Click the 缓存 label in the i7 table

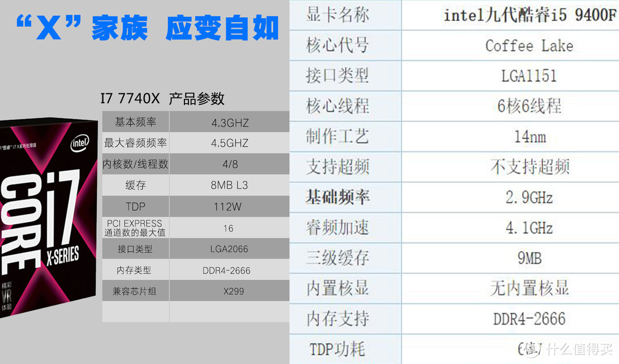pos(135,185)
